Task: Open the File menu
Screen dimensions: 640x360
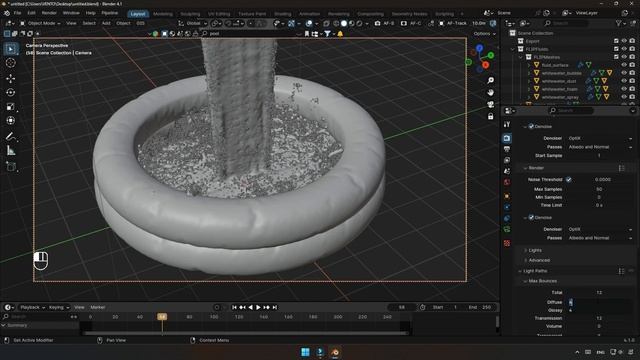Action: point(17,13)
